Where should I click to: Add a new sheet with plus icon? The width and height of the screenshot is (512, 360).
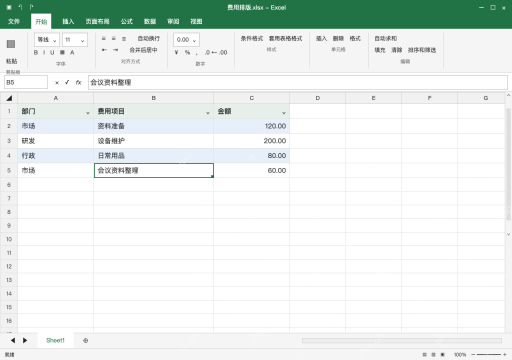86,341
